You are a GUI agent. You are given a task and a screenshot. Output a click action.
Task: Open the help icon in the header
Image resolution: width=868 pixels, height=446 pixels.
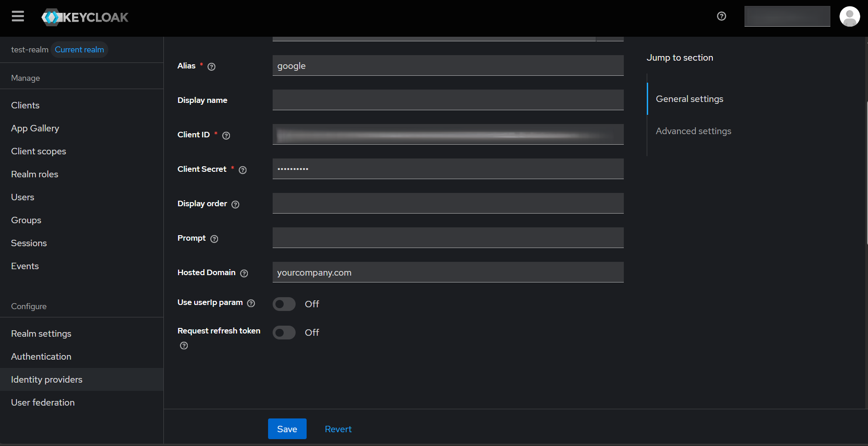tap(722, 16)
